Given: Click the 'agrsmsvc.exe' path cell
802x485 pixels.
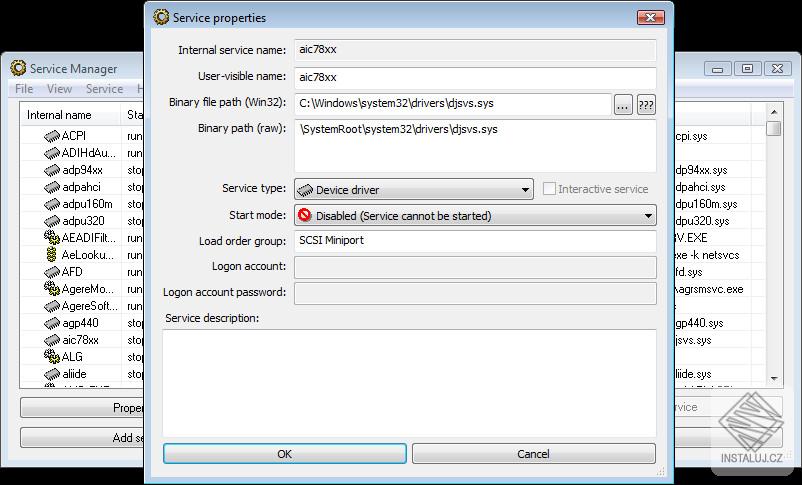Looking at the screenshot, I should click(709, 290).
